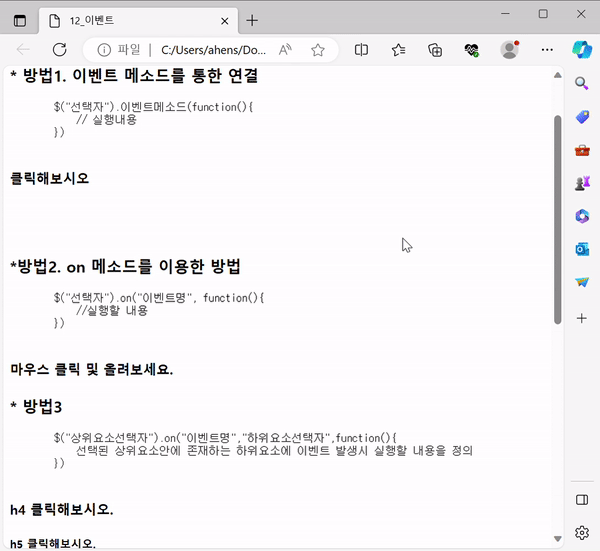Image resolution: width=600 pixels, height=551 pixels.
Task: Open sidebar Microsoft 365 icon
Action: tap(582, 216)
